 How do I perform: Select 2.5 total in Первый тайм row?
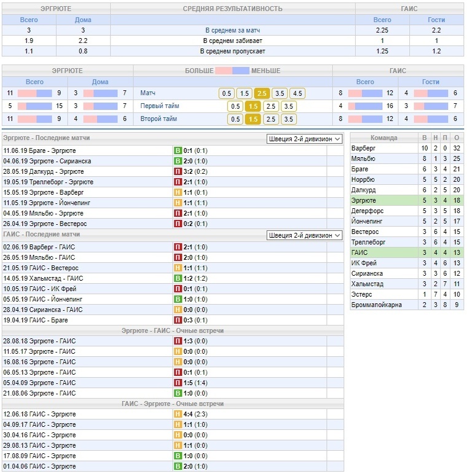click(271, 106)
